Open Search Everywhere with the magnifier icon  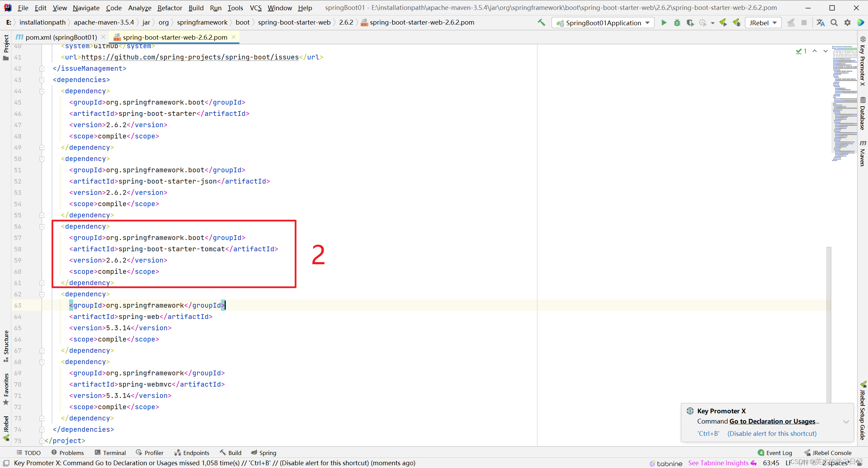coord(834,23)
